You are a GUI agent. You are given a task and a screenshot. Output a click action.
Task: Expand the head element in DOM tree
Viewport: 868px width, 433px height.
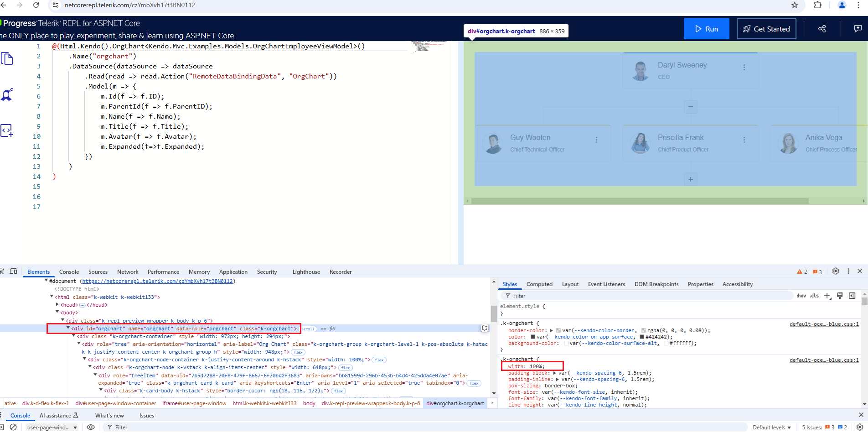(x=57, y=305)
